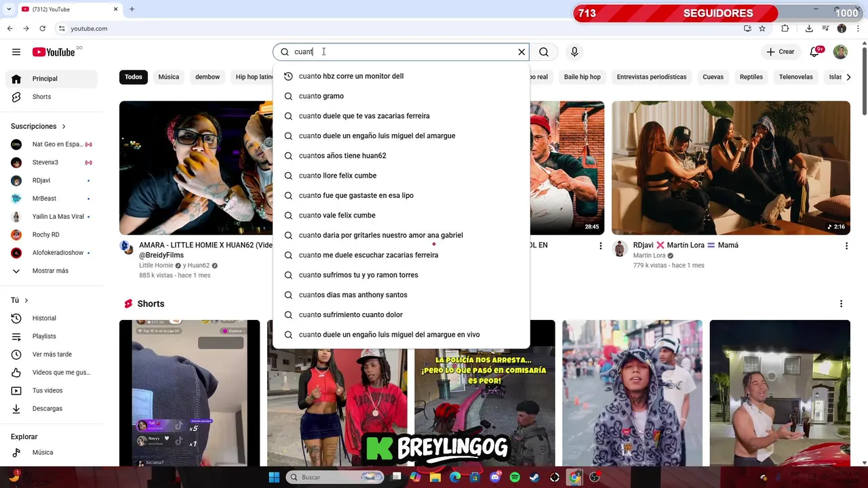
Task: Choose suggestion cuantos dias mas anthony santos
Action: click(x=401, y=295)
